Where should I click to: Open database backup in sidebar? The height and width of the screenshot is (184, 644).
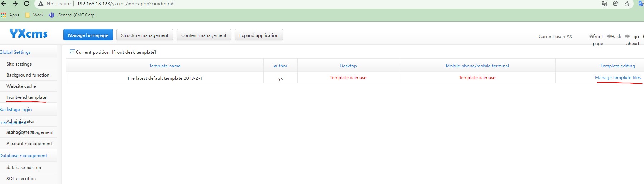[24, 167]
